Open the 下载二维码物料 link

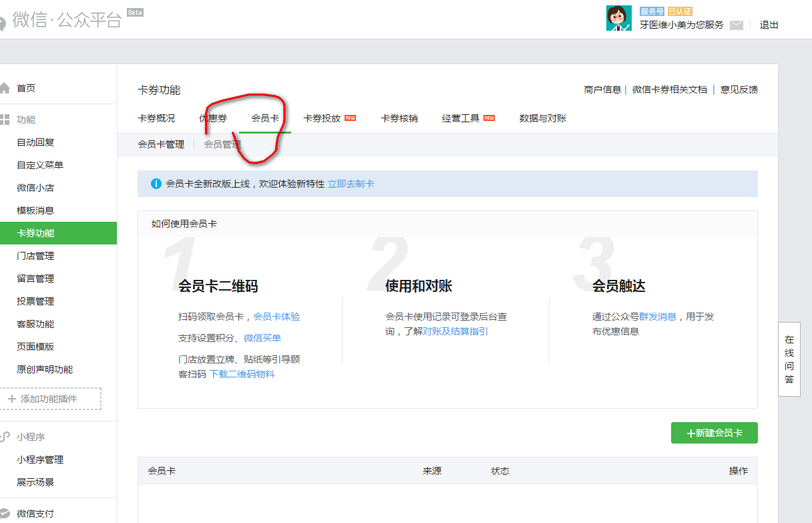(242, 374)
